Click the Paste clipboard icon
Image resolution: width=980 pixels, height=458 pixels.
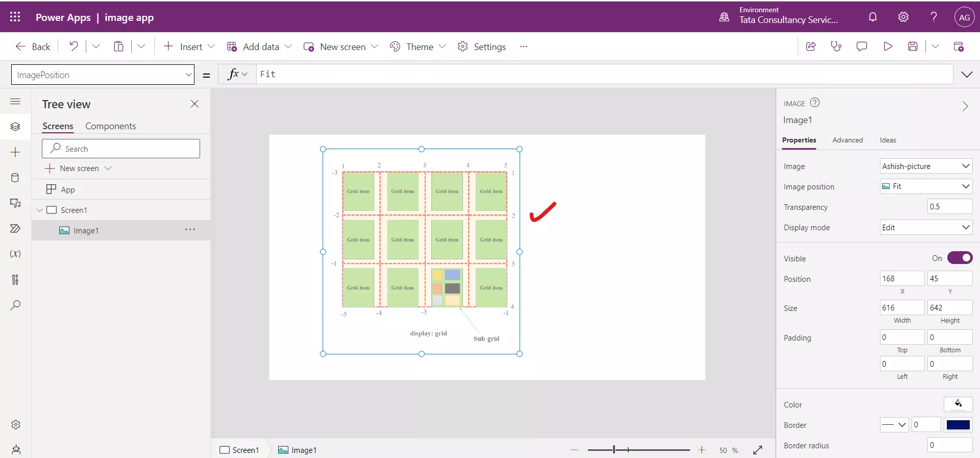(118, 46)
